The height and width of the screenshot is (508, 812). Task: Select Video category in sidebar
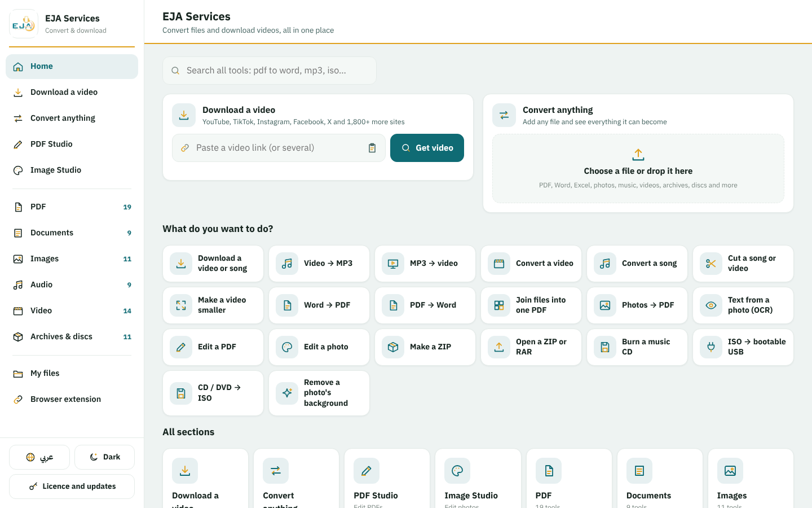pos(72,311)
